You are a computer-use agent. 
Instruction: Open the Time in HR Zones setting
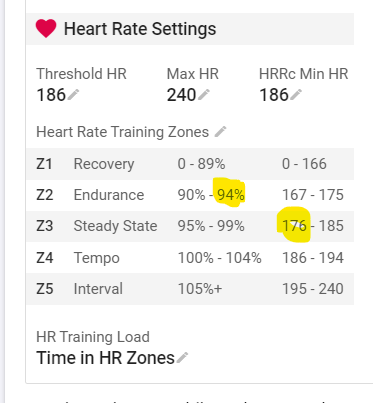105,358
